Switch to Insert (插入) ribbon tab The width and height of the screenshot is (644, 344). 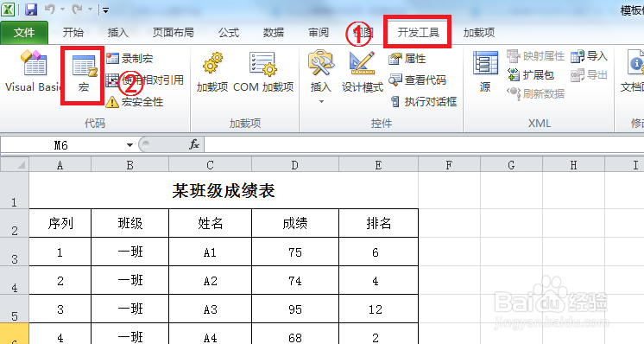click(118, 33)
